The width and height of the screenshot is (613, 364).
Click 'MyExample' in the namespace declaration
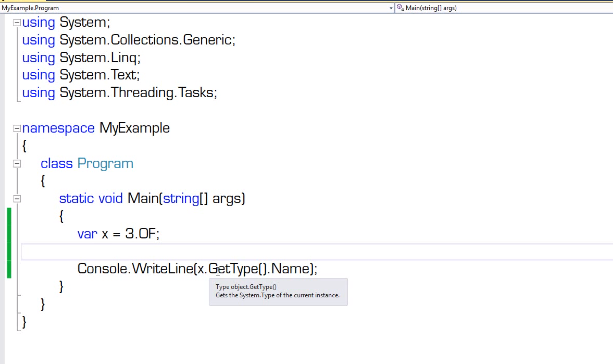[x=134, y=128]
